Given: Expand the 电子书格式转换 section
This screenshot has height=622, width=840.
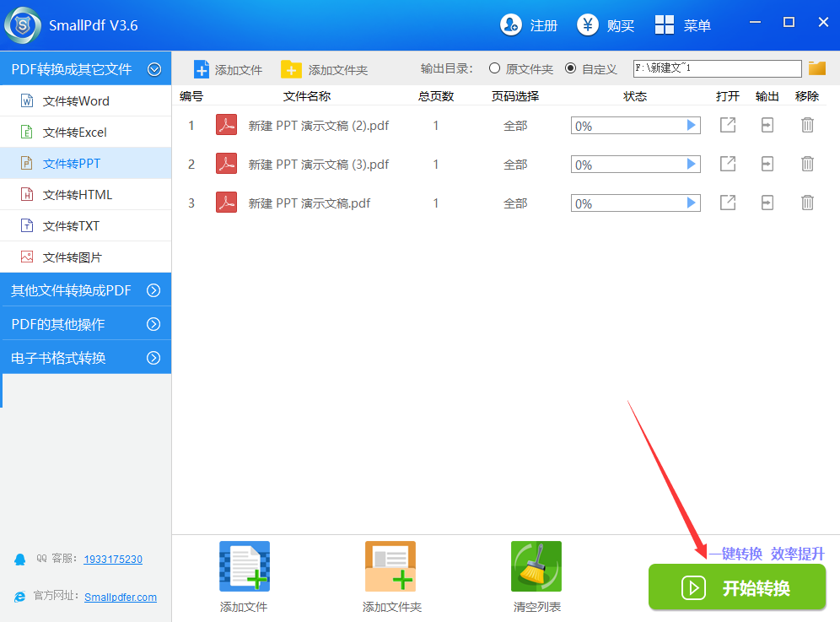Looking at the screenshot, I should [x=153, y=358].
